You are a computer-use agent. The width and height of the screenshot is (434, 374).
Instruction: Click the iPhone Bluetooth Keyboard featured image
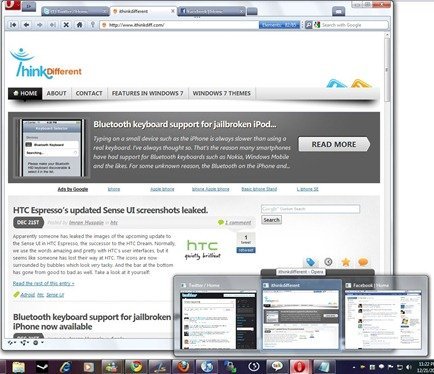click(52, 148)
